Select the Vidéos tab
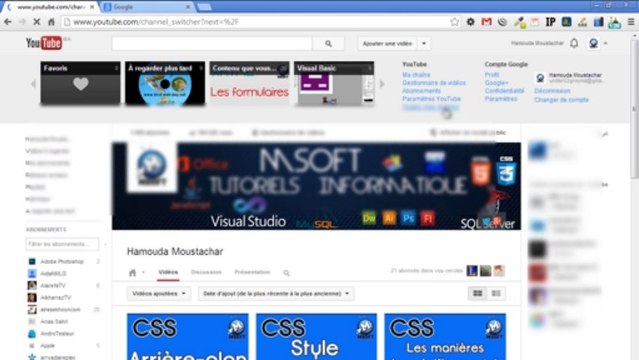 point(168,272)
